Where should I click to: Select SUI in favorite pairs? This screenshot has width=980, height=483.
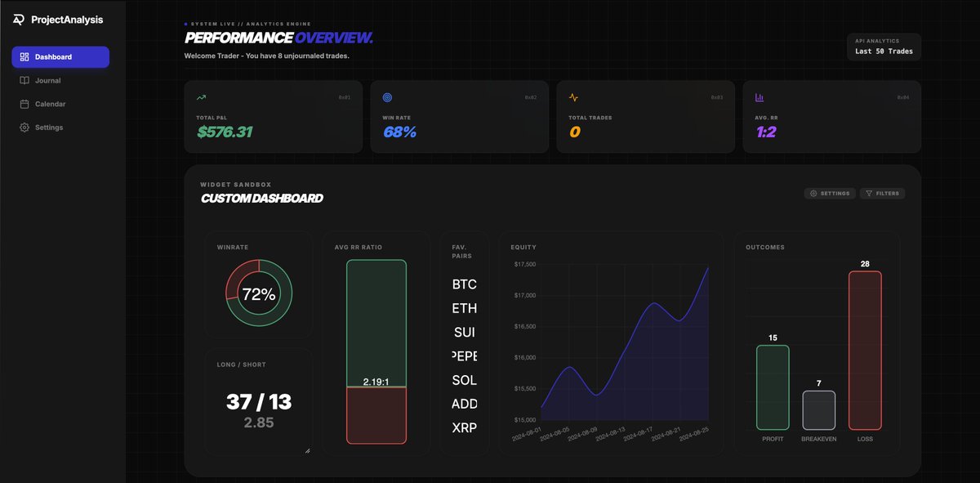click(x=464, y=332)
